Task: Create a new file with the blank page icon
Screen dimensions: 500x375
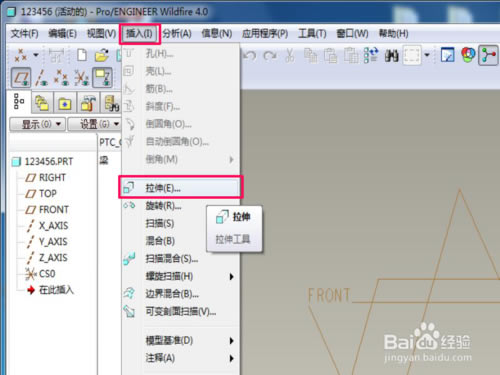Action: click(82, 55)
